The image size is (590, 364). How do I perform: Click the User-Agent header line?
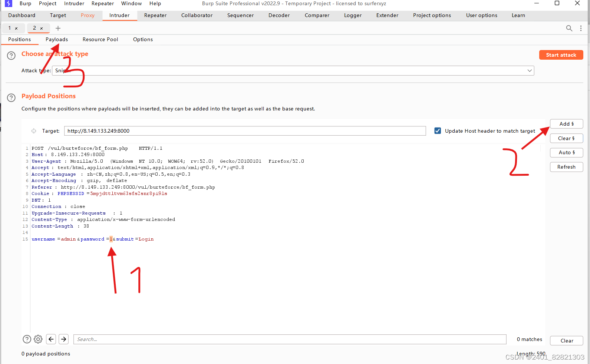click(168, 161)
